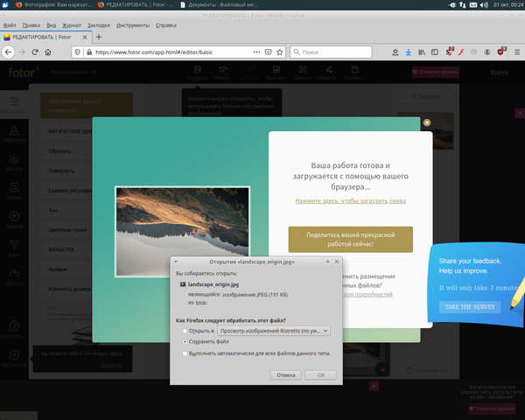The width and height of the screenshot is (525, 420).
Task: Open the Закладки menu
Action: pos(99,25)
